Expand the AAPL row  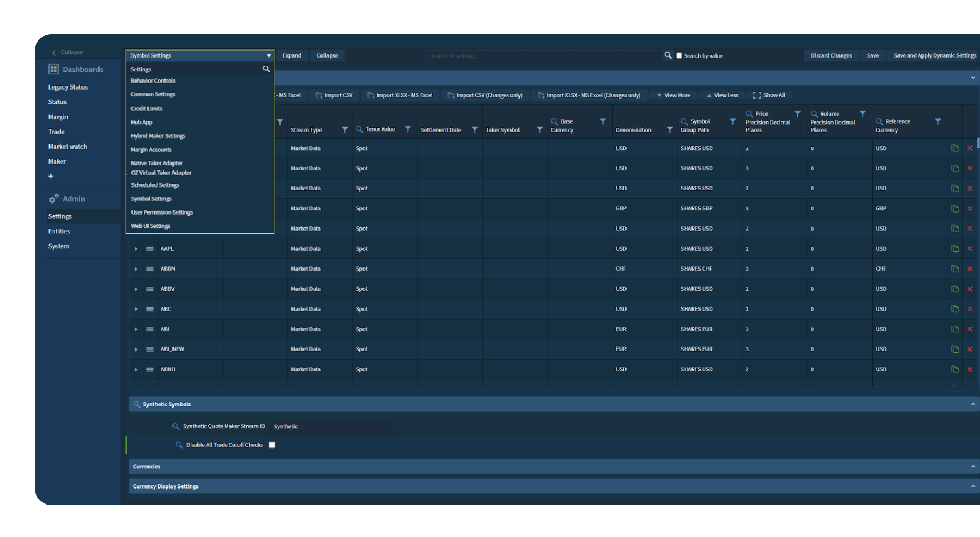(136, 249)
